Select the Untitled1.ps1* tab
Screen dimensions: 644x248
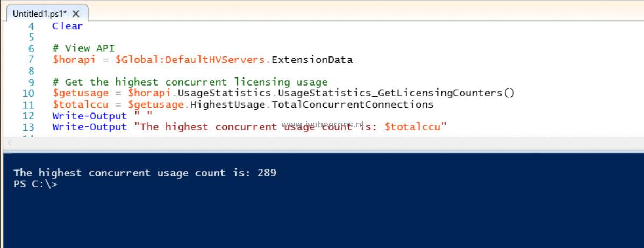39,14
